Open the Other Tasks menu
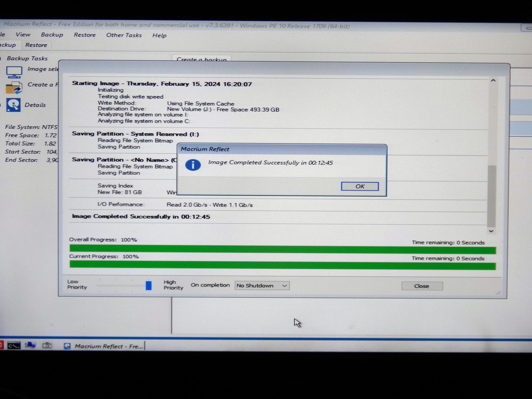 (124, 35)
